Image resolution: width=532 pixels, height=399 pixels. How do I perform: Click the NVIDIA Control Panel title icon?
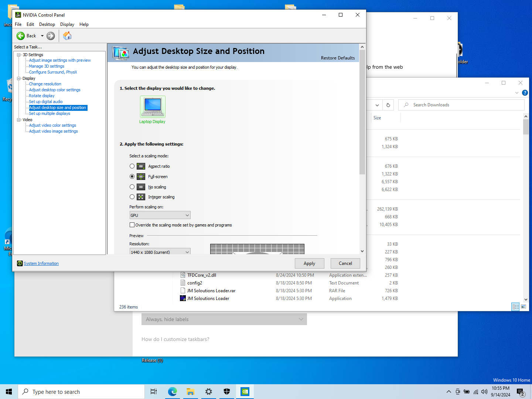tap(18, 15)
